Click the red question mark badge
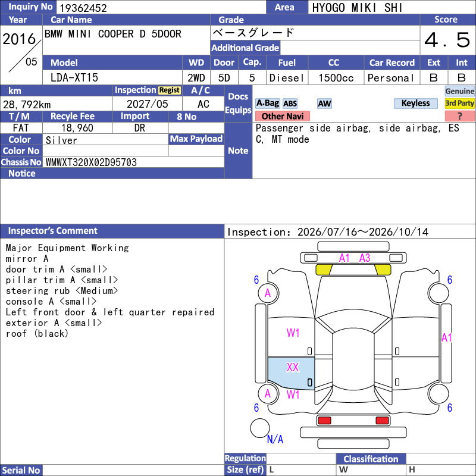This screenshot has width=476, height=476. click(x=459, y=116)
